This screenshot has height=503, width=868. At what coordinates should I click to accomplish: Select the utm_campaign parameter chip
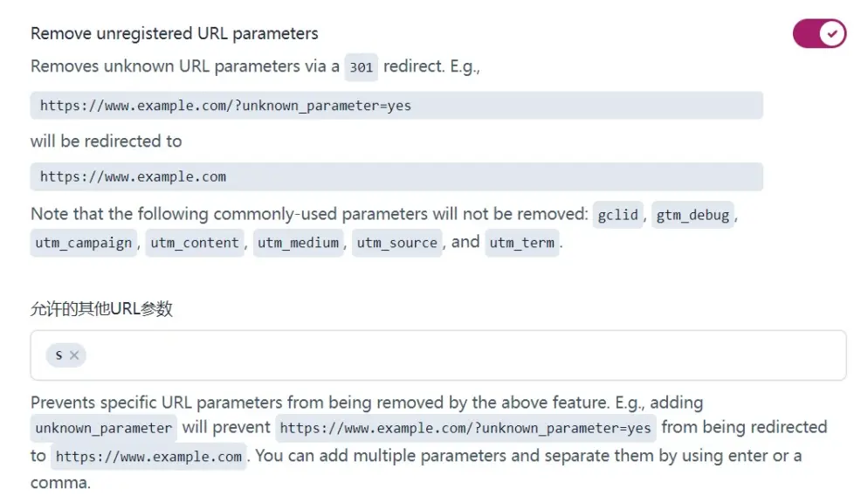tap(83, 243)
